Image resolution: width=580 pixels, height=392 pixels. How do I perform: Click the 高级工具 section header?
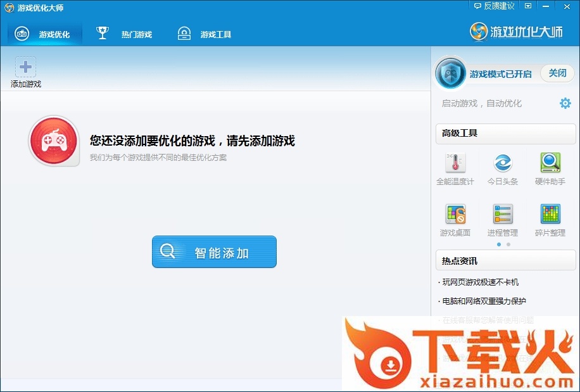(x=506, y=134)
